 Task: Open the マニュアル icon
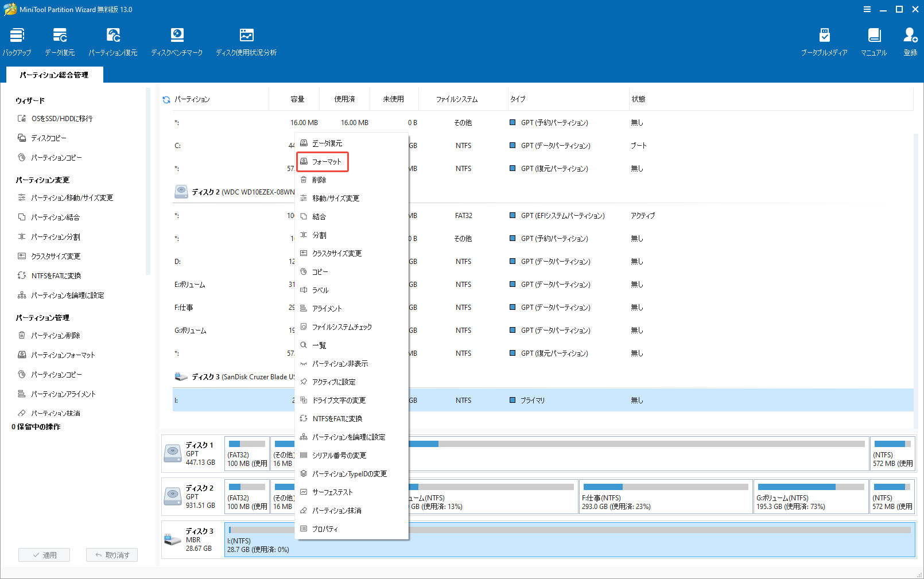click(873, 40)
